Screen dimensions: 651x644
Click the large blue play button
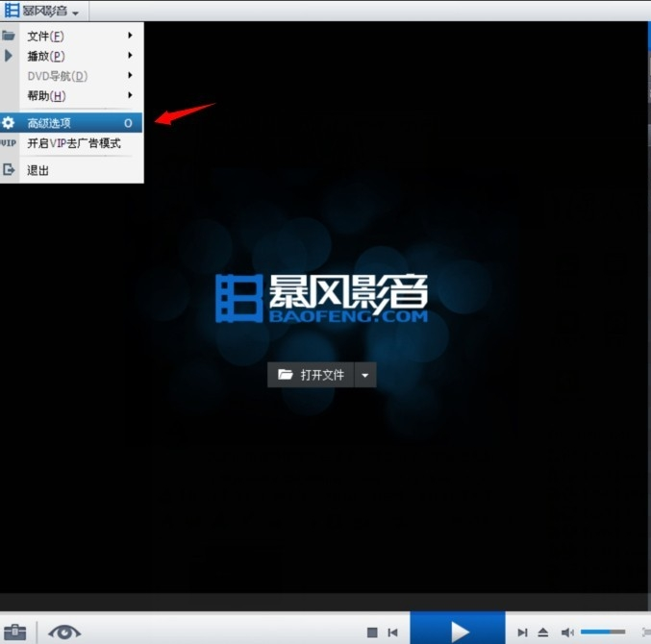[x=458, y=629]
